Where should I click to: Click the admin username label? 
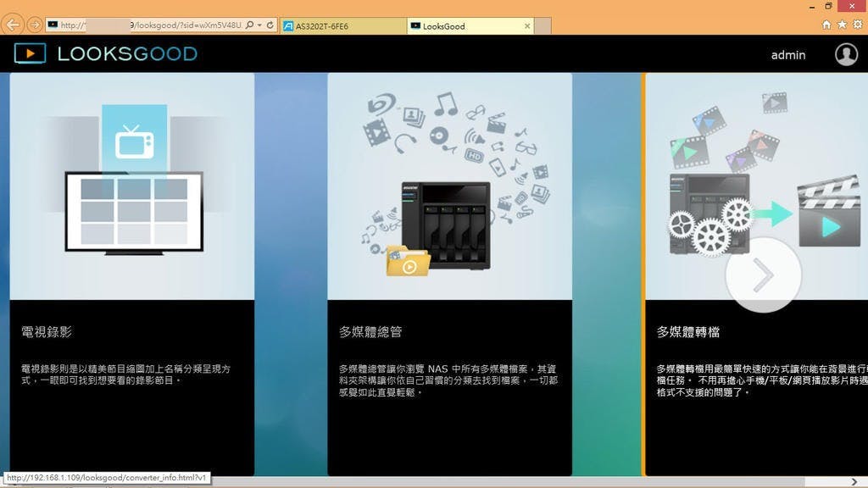(x=787, y=55)
